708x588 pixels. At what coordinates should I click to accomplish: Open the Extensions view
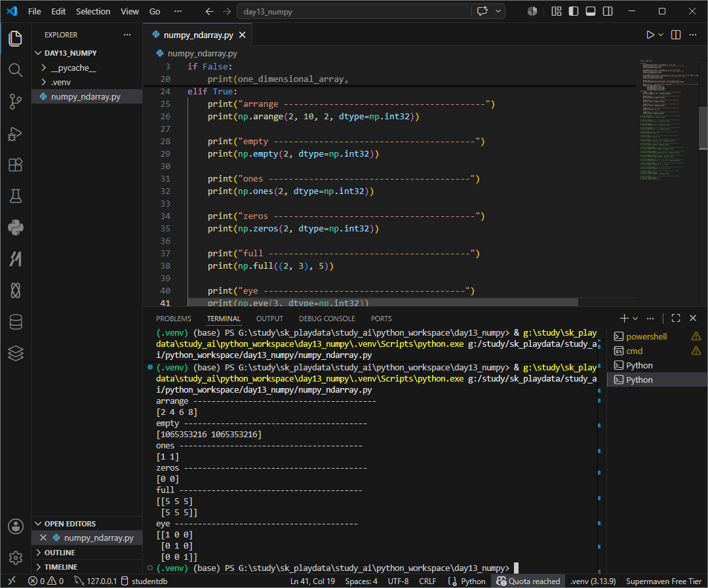[x=15, y=165]
